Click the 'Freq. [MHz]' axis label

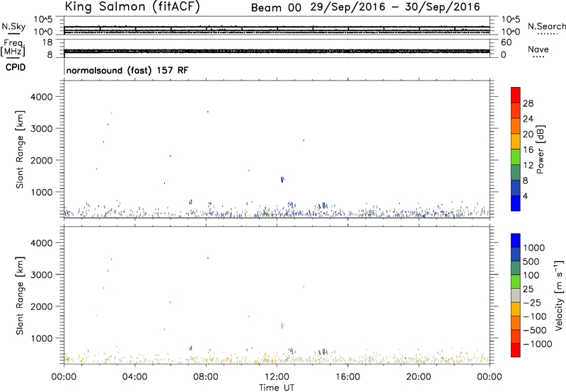[13, 48]
